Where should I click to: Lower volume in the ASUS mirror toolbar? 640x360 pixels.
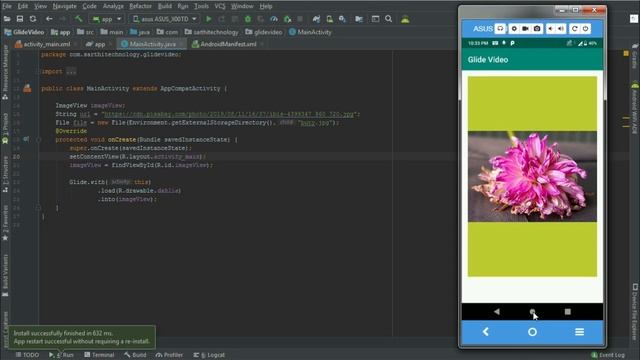(551, 29)
